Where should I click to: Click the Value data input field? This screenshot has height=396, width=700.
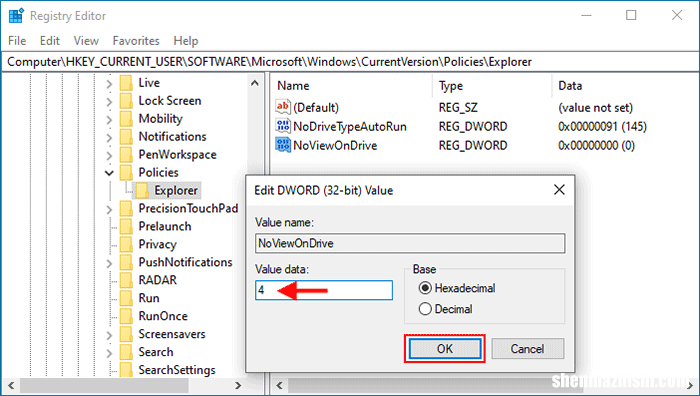[324, 290]
